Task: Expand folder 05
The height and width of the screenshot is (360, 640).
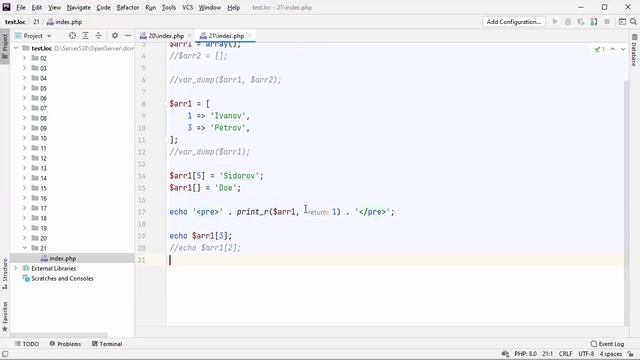Action: pyautogui.click(x=24, y=88)
